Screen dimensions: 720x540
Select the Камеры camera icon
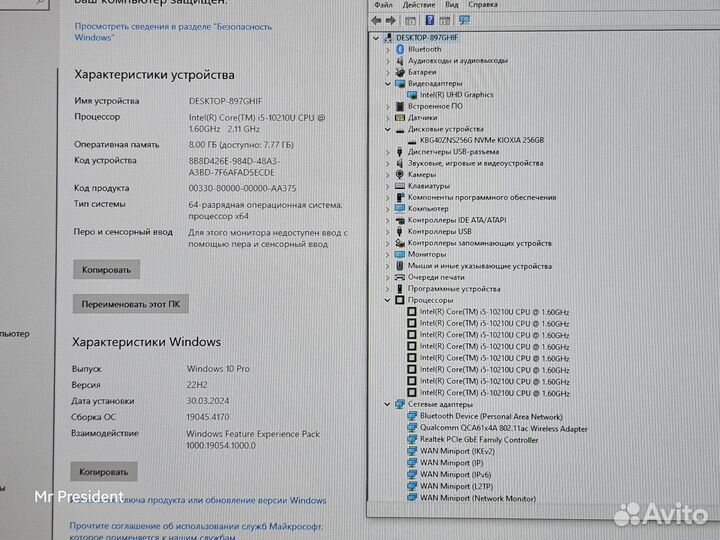400,174
